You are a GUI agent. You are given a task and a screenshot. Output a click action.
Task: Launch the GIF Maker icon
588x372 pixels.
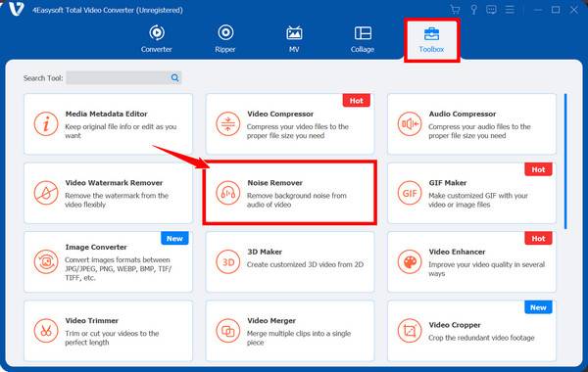[x=410, y=193]
